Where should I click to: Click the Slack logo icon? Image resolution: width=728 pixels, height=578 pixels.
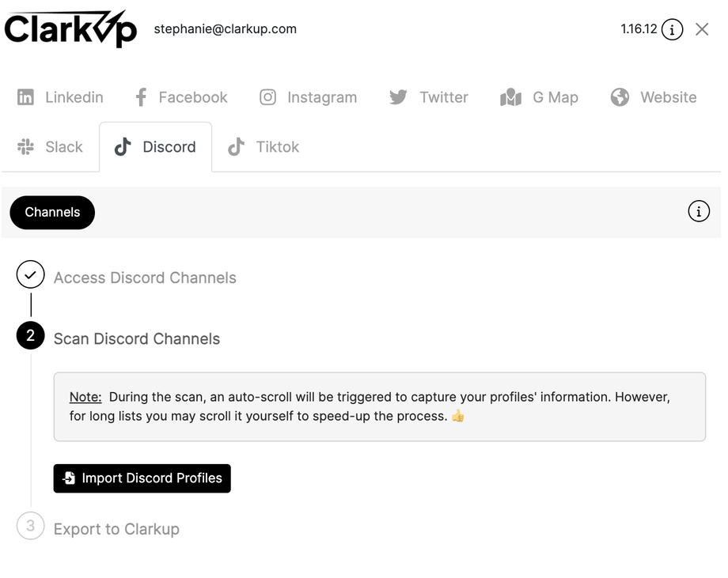(25, 147)
